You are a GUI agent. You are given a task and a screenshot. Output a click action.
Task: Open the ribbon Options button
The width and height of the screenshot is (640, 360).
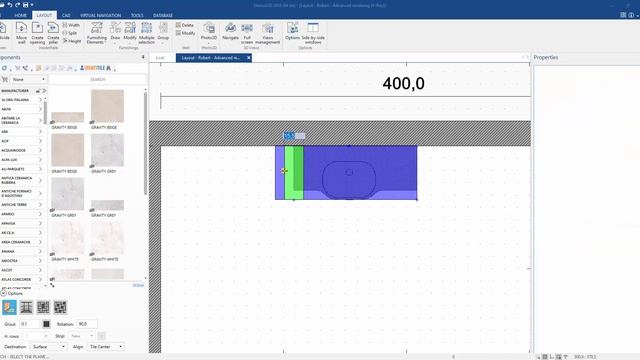click(x=292, y=31)
